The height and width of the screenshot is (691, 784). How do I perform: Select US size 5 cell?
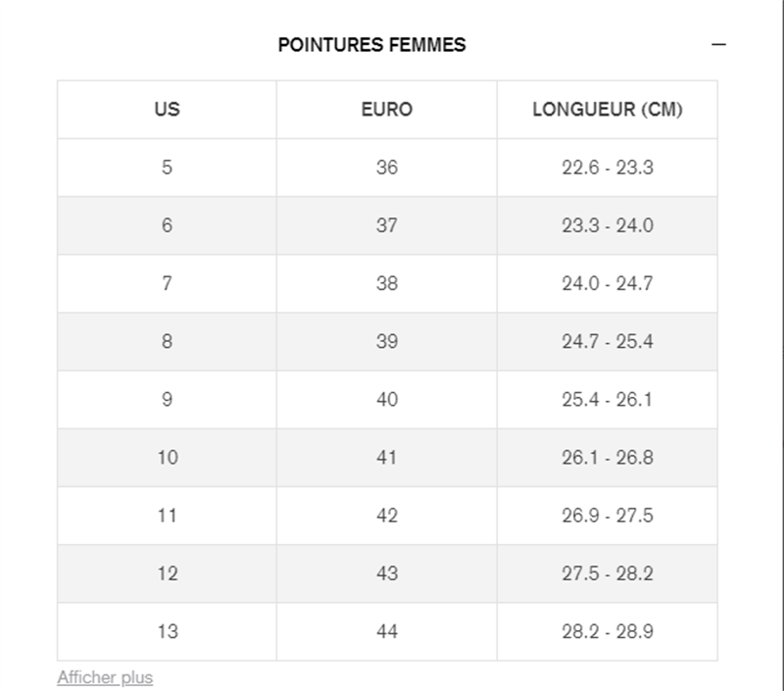[x=167, y=168]
